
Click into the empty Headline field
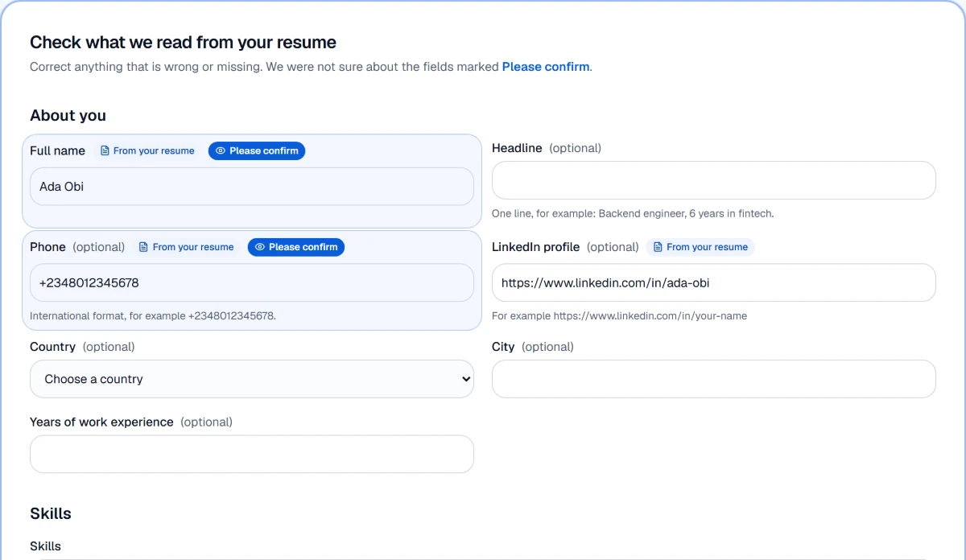[x=714, y=180]
